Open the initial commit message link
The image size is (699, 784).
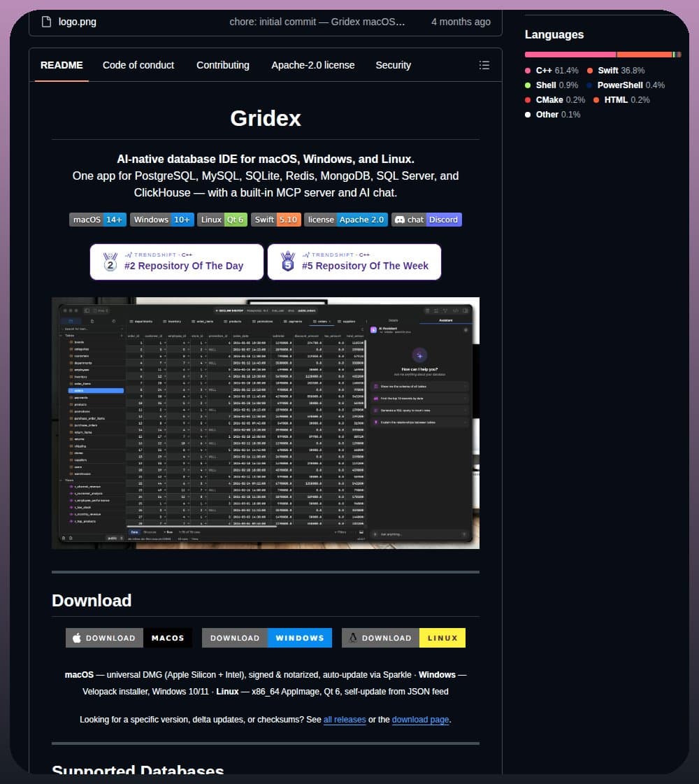point(317,22)
